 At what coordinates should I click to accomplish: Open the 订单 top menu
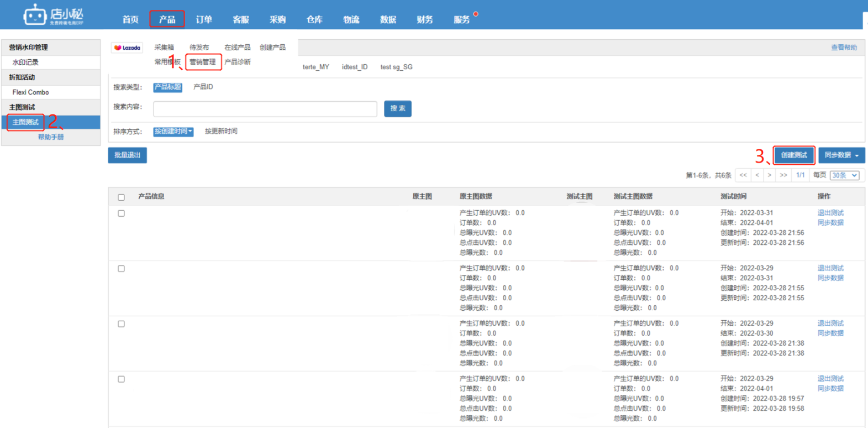click(204, 19)
